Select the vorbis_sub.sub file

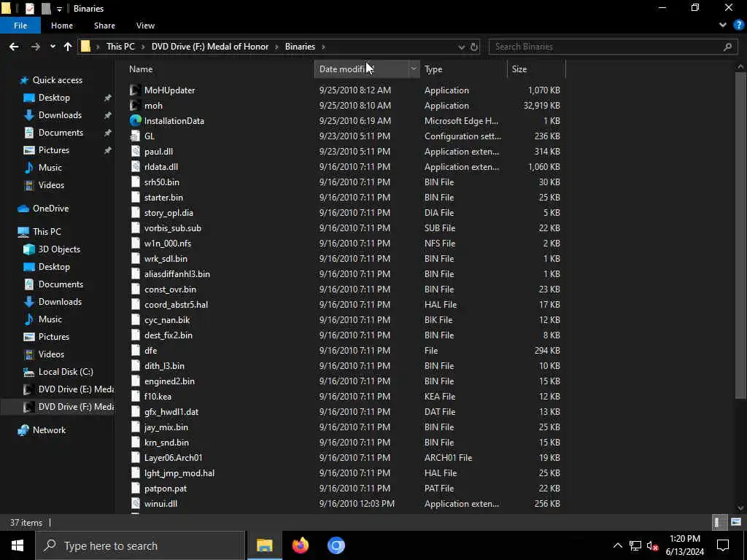pos(172,228)
